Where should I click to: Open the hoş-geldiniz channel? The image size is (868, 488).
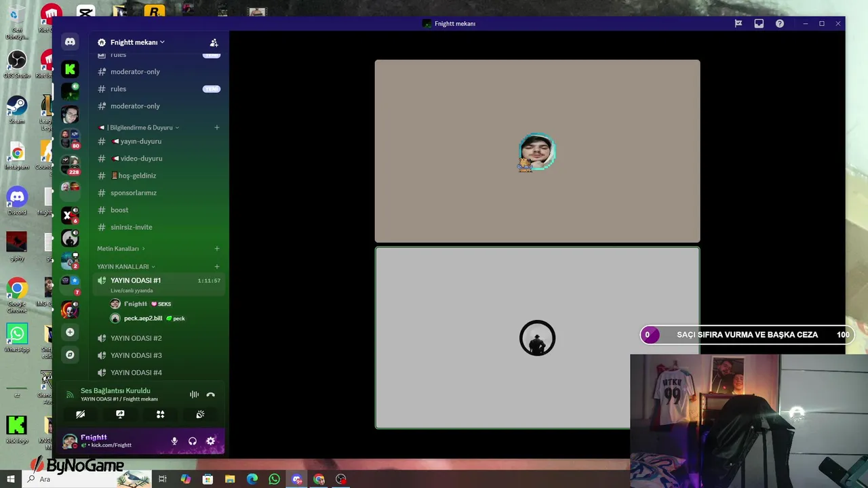pos(159,176)
